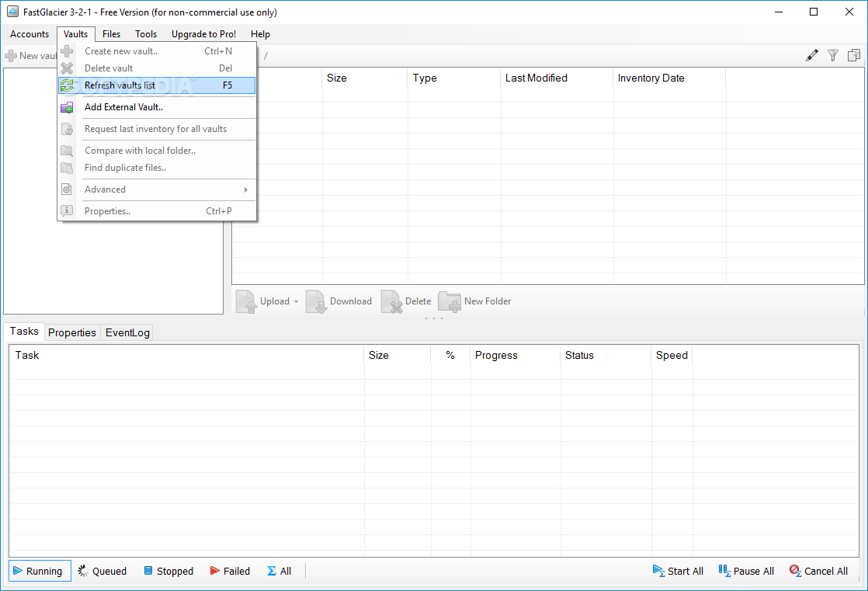This screenshot has height=591, width=868.
Task: Open the Files menu
Action: [111, 34]
